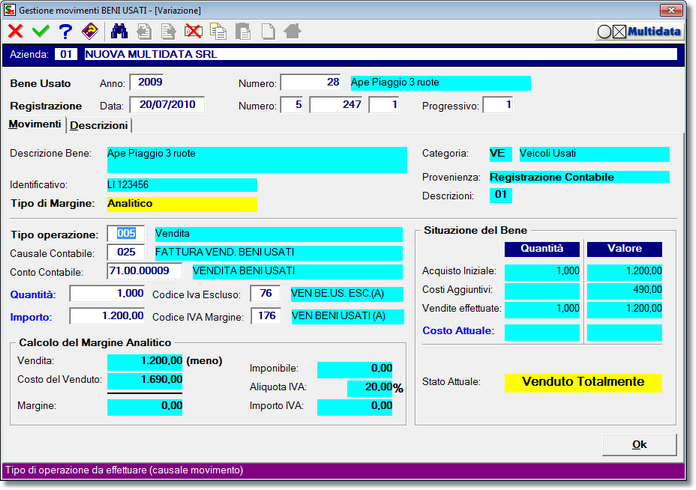
Task: Focus the Causale Contabile code field 025
Action: 126,252
